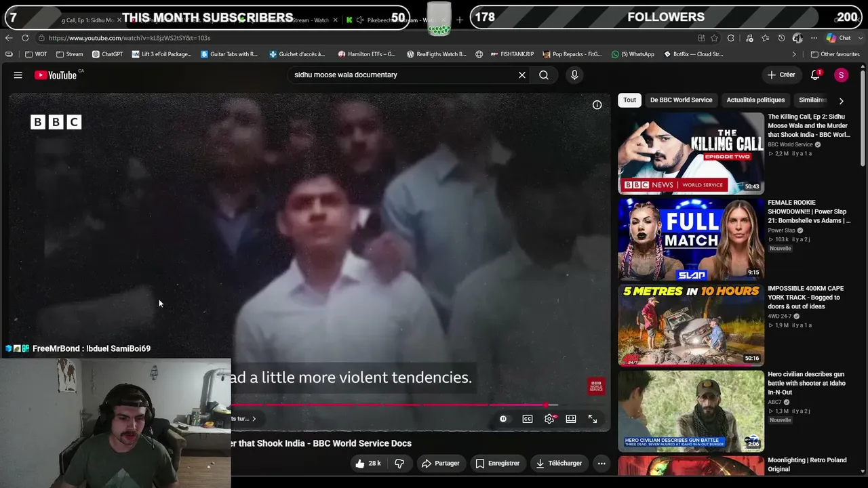Open the FISHTANK.RIP bookmark
868x488 pixels.
(x=512, y=54)
